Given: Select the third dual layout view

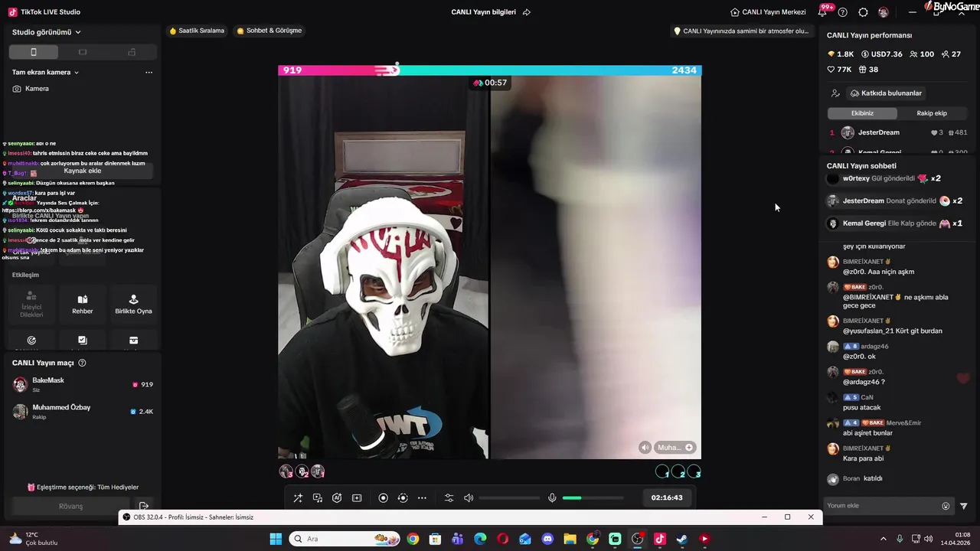Looking at the screenshot, I should pyautogui.click(x=132, y=52).
